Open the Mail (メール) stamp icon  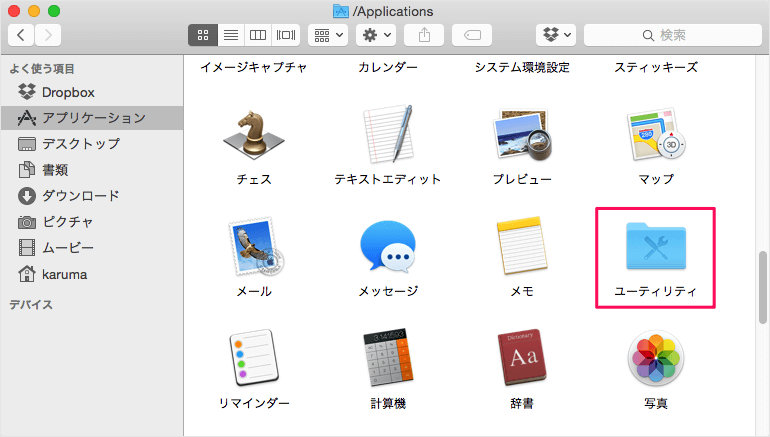(255, 246)
